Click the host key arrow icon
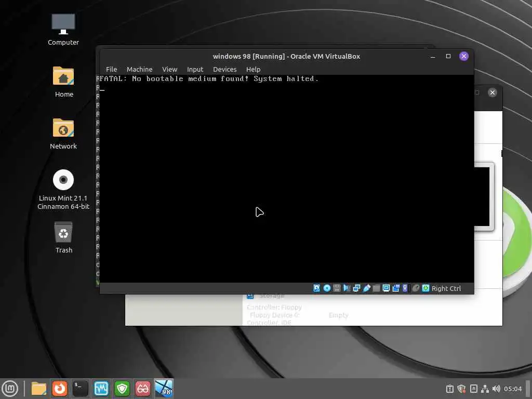Viewport: 532px width, 399px height. [425, 288]
